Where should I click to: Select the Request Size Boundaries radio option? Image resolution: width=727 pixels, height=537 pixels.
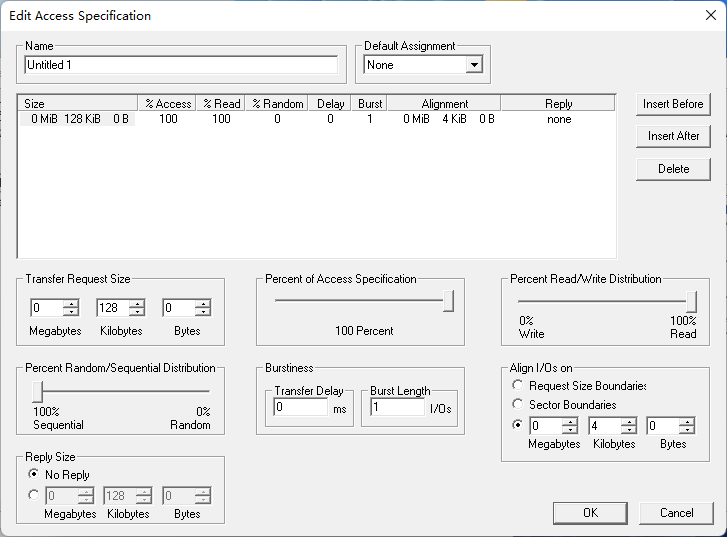(517, 386)
